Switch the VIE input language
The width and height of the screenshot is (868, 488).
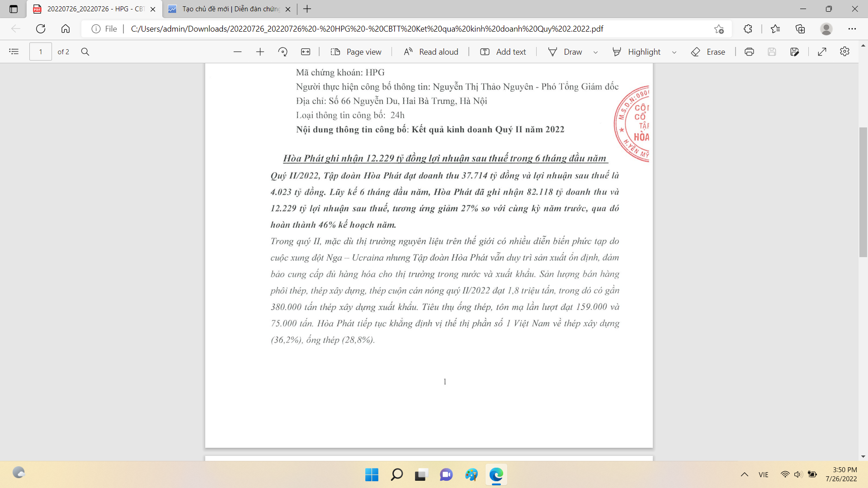coord(764,474)
